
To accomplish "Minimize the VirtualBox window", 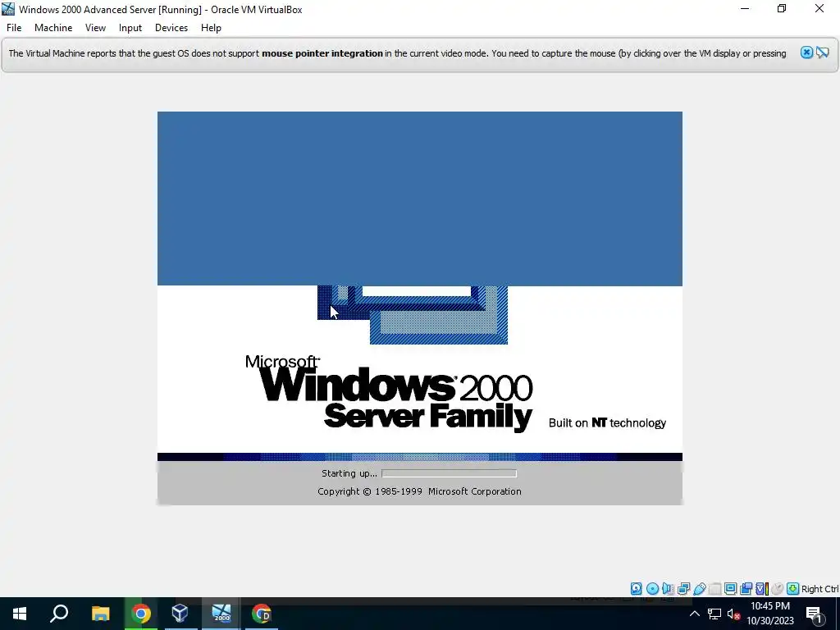I will [745, 8].
